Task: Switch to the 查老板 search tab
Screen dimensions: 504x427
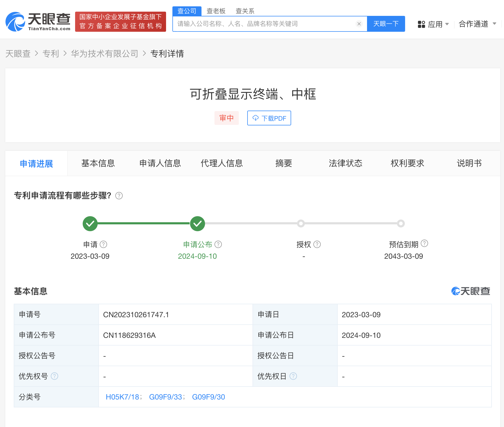Action: pyautogui.click(x=216, y=11)
